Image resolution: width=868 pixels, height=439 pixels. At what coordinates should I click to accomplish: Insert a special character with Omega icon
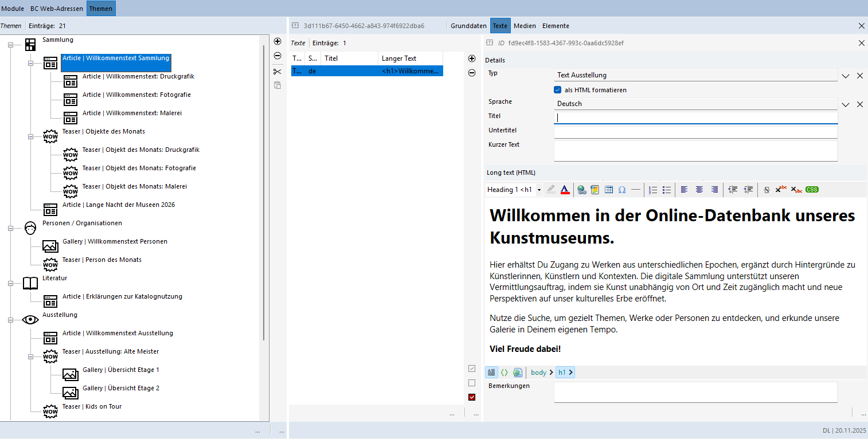pos(622,190)
